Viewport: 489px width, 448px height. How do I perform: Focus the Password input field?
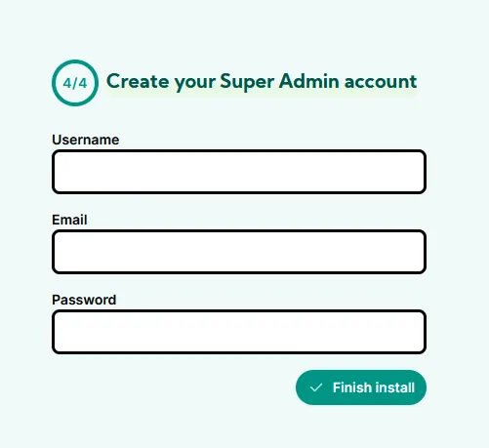[239, 332]
